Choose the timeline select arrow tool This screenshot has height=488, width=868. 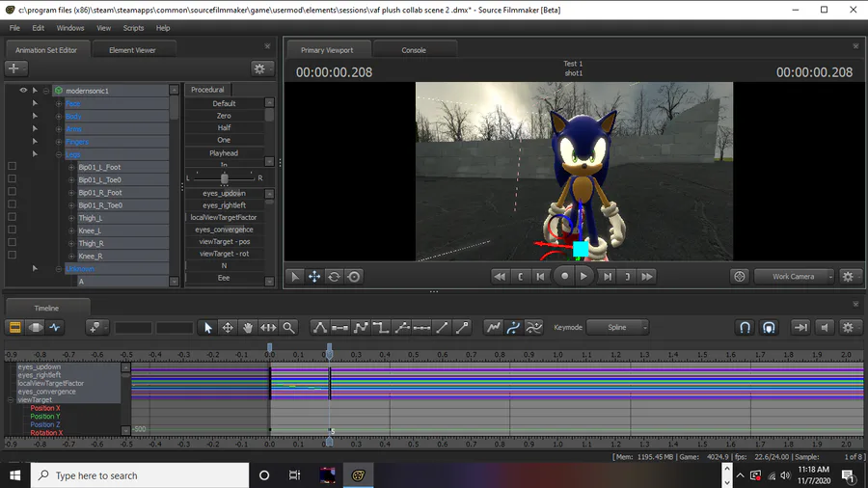[x=208, y=328]
